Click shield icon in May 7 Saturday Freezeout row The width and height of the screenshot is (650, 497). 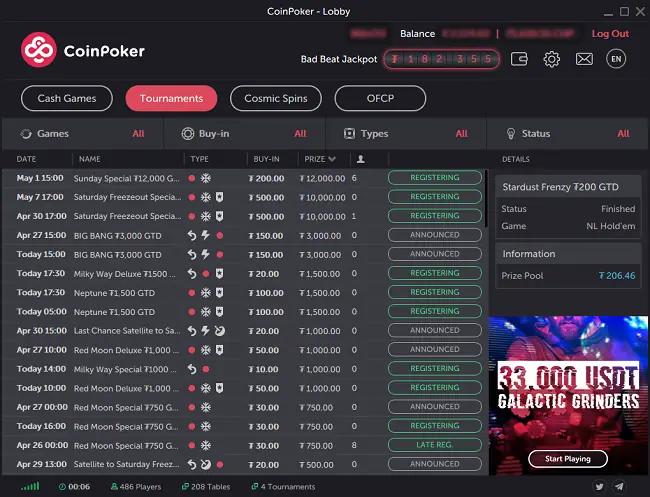(x=220, y=197)
